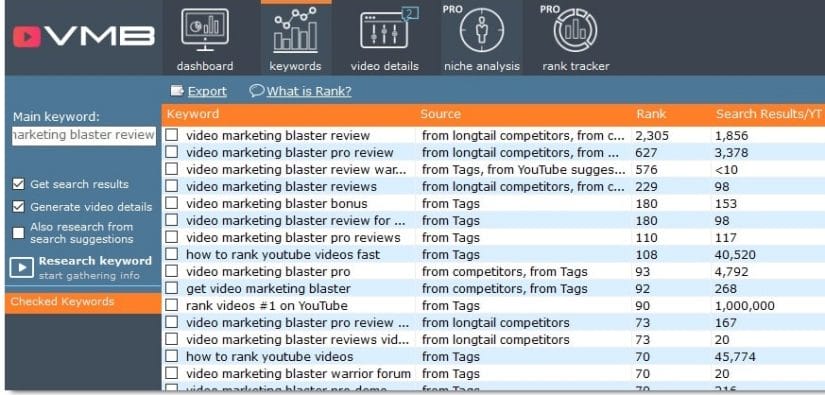This screenshot has width=825, height=395.
Task: Sort by Search Results/YT column header
Action: [x=768, y=114]
